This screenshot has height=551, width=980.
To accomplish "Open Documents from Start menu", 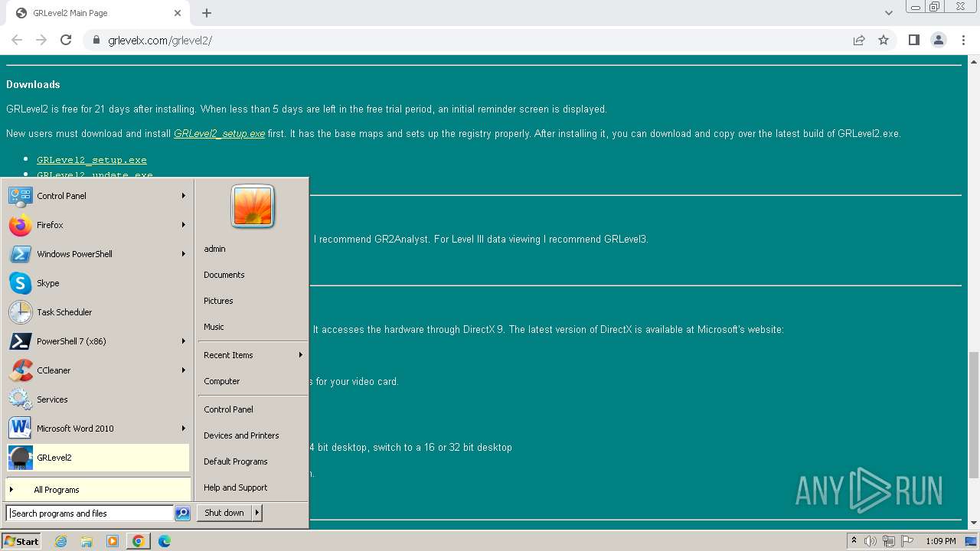I will [x=224, y=275].
